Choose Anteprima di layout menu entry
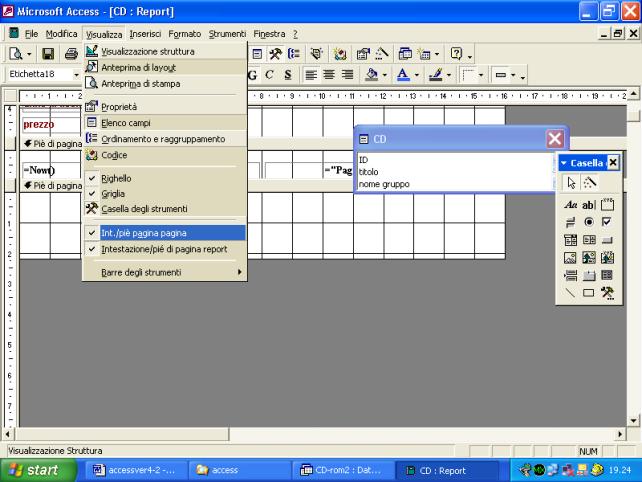The image size is (642, 482). tap(165, 68)
